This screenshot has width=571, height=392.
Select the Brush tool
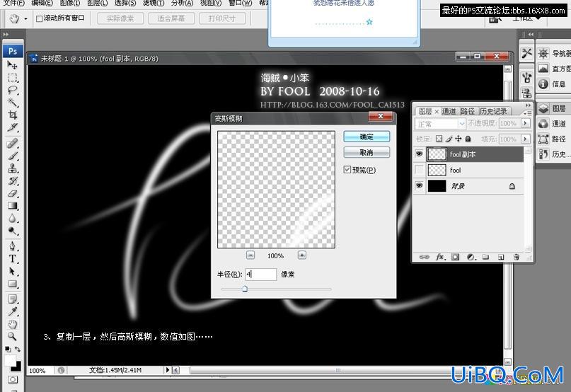(x=12, y=156)
